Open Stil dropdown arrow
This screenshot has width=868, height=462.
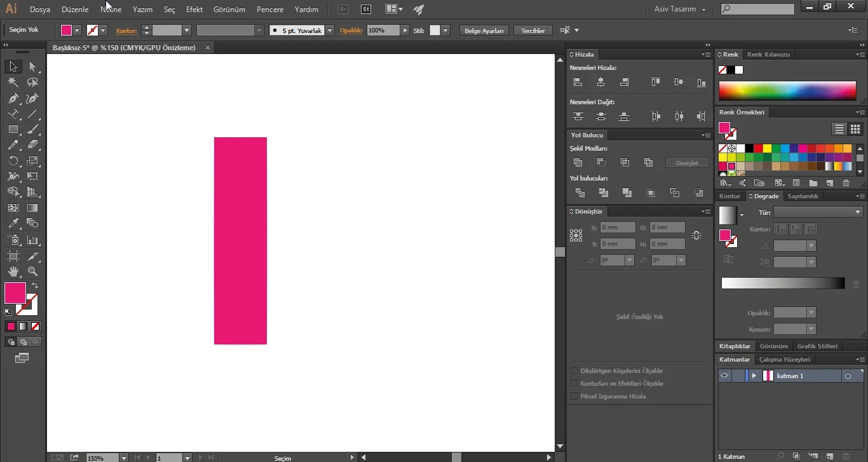tap(445, 31)
